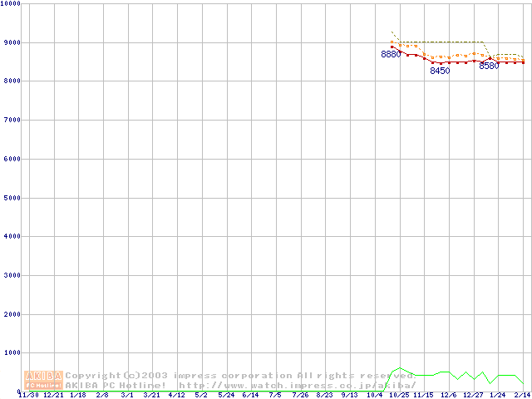Click the 8880 price label
This screenshot has height=399, width=532.
[390, 55]
